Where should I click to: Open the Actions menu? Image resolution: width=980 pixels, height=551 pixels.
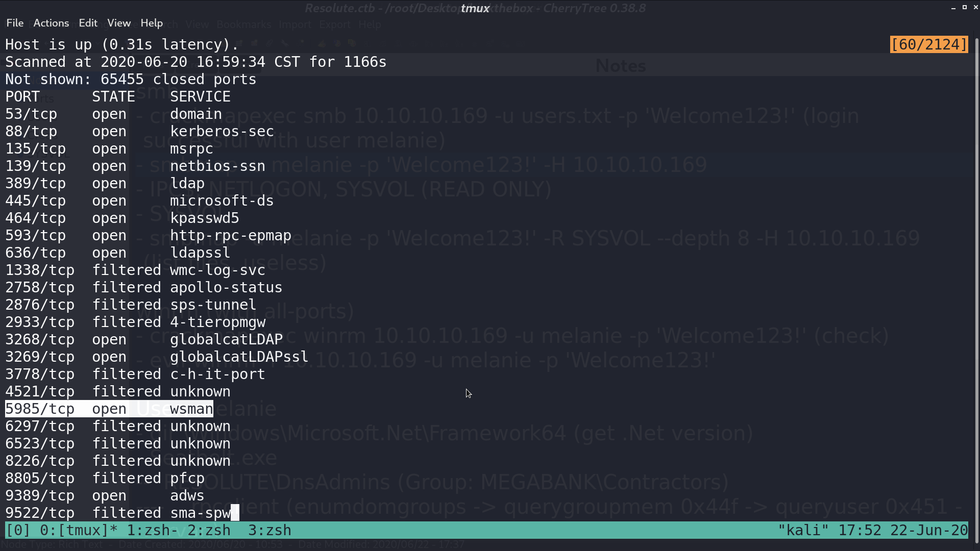pyautogui.click(x=51, y=23)
